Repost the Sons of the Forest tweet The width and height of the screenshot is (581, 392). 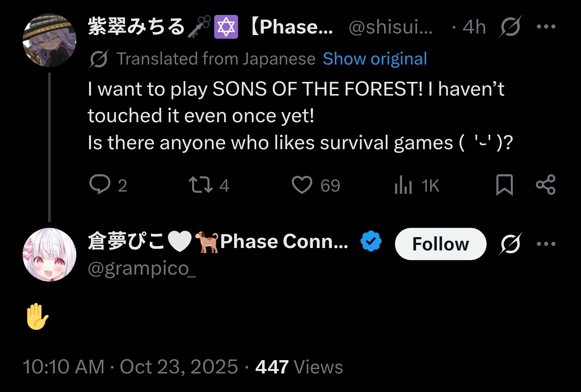tap(201, 185)
